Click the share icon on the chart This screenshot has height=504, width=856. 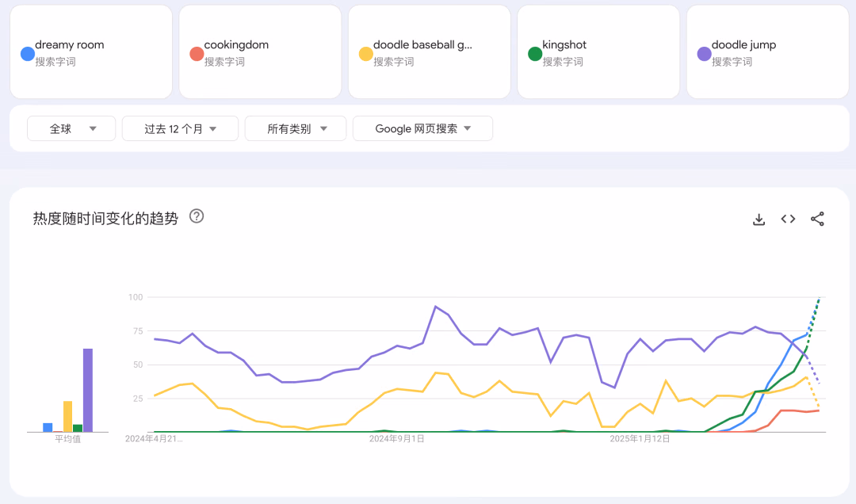coord(817,219)
